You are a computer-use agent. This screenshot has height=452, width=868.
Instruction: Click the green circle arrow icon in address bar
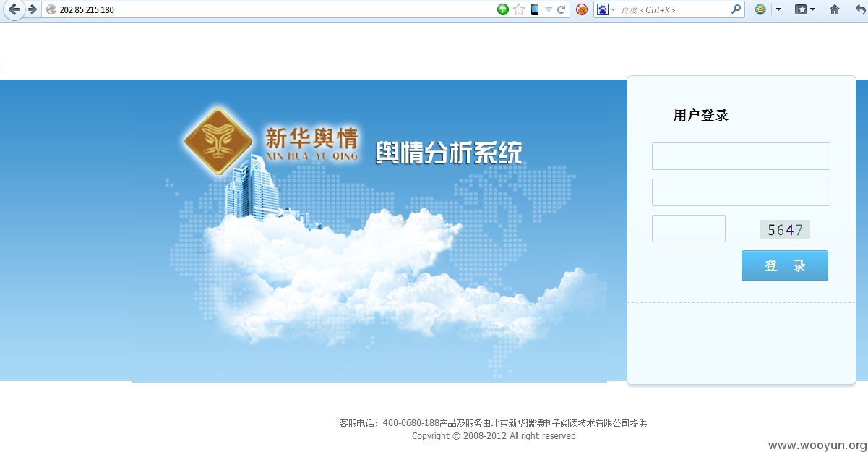[503, 9]
